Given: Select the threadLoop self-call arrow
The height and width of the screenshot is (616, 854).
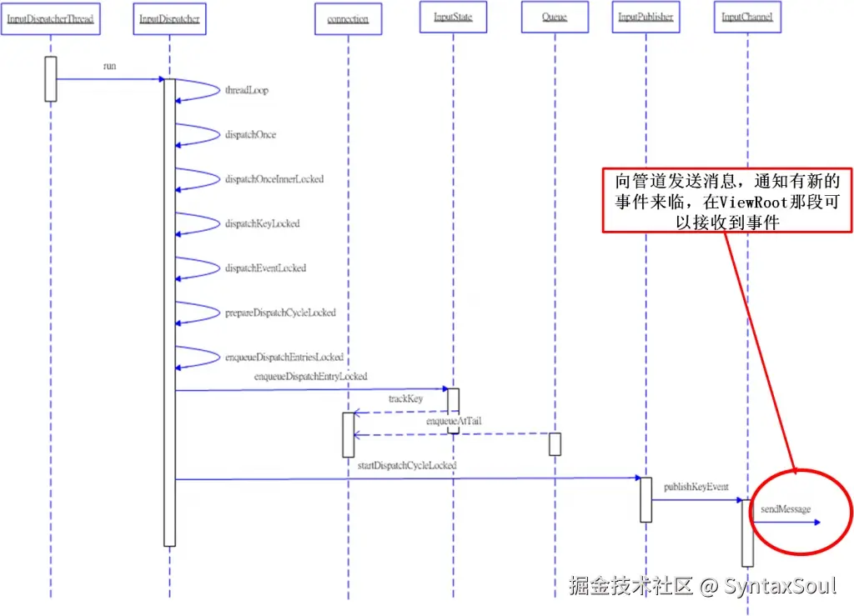Looking at the screenshot, I should (196, 90).
